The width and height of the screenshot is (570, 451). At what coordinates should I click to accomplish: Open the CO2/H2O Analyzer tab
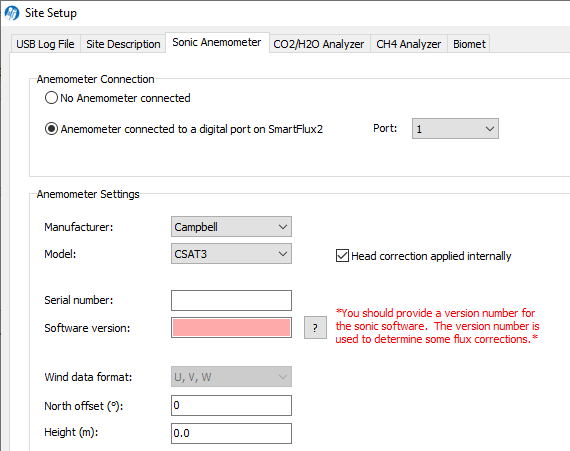tap(319, 44)
